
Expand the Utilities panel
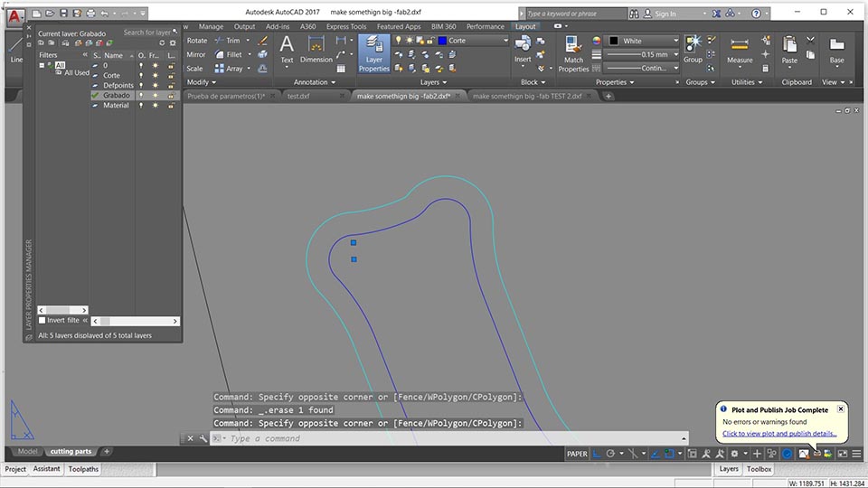(747, 82)
